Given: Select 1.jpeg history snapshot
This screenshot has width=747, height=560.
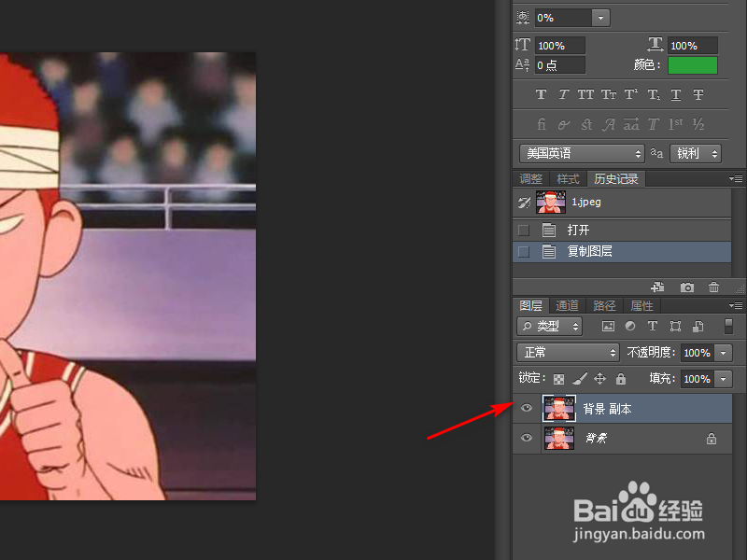Looking at the screenshot, I should (622, 203).
